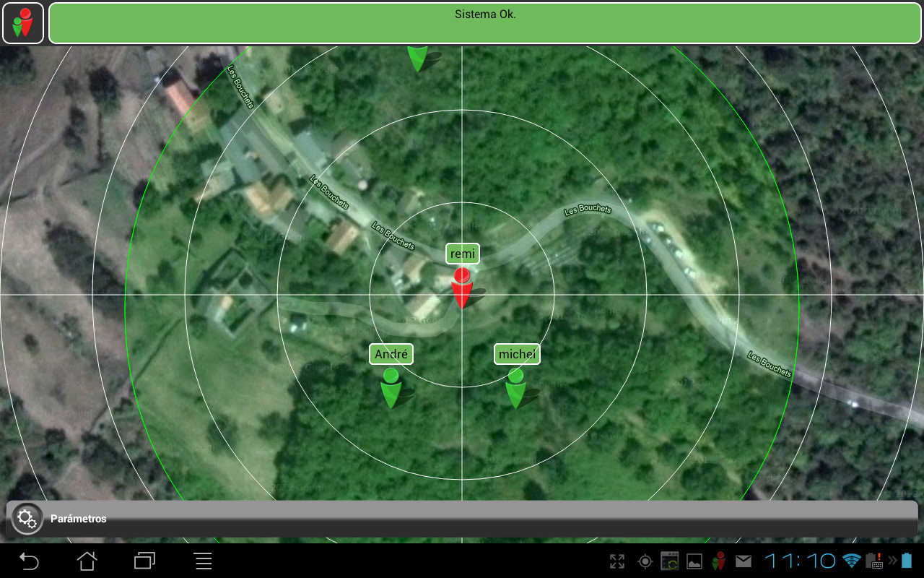This screenshot has height=578, width=924.
Task: Open the Parámetros gear icon
Action: (x=27, y=519)
